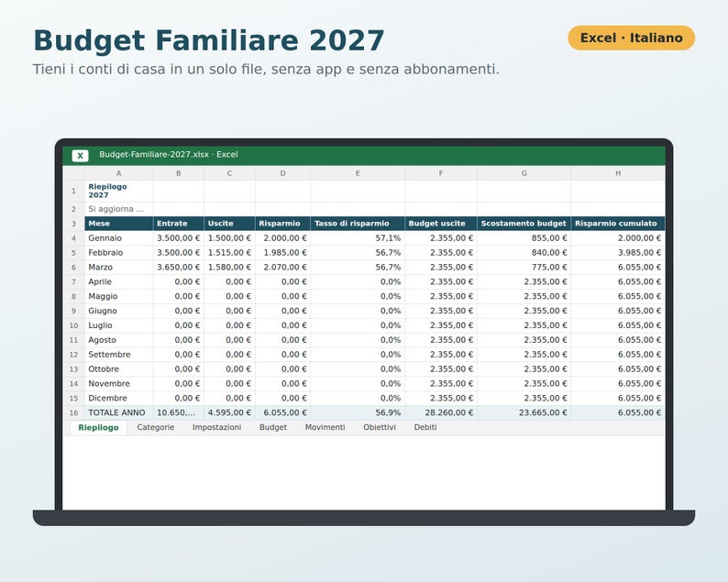
Task: Click the truncated total Entrate 10.650,... cell
Action: [178, 412]
